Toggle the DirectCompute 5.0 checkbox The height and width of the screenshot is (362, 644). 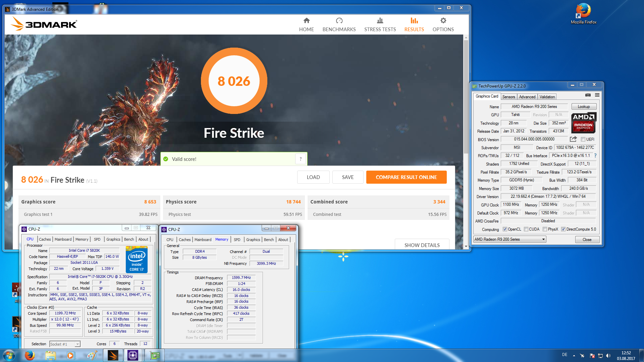tap(563, 229)
